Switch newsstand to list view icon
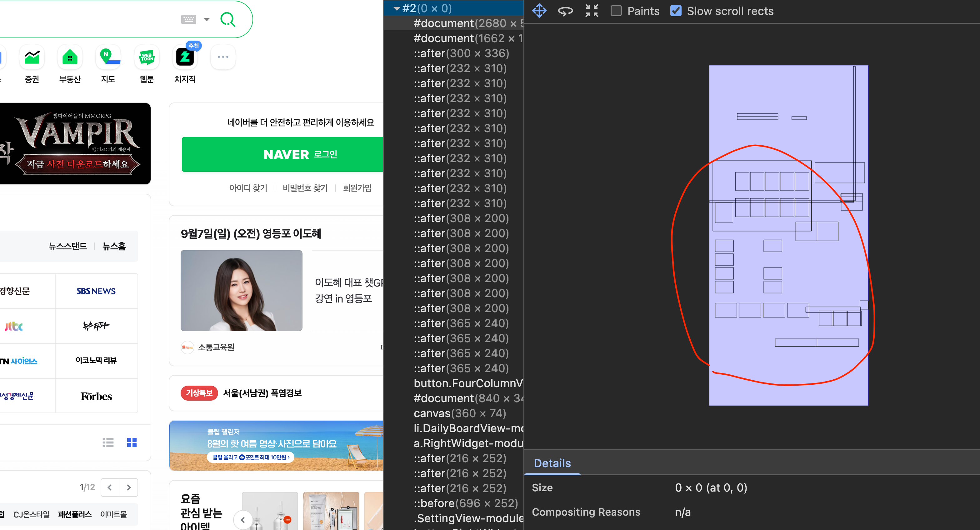The width and height of the screenshot is (980, 530). [108, 442]
